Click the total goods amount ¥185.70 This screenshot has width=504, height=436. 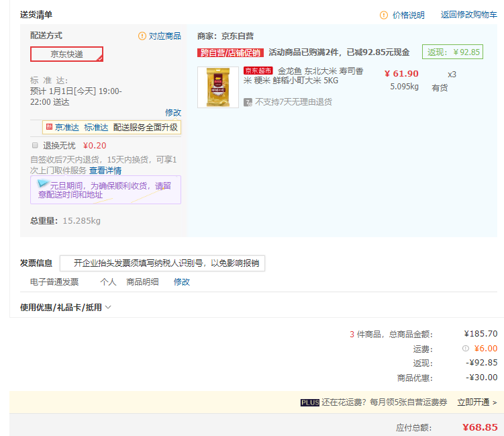481,334
